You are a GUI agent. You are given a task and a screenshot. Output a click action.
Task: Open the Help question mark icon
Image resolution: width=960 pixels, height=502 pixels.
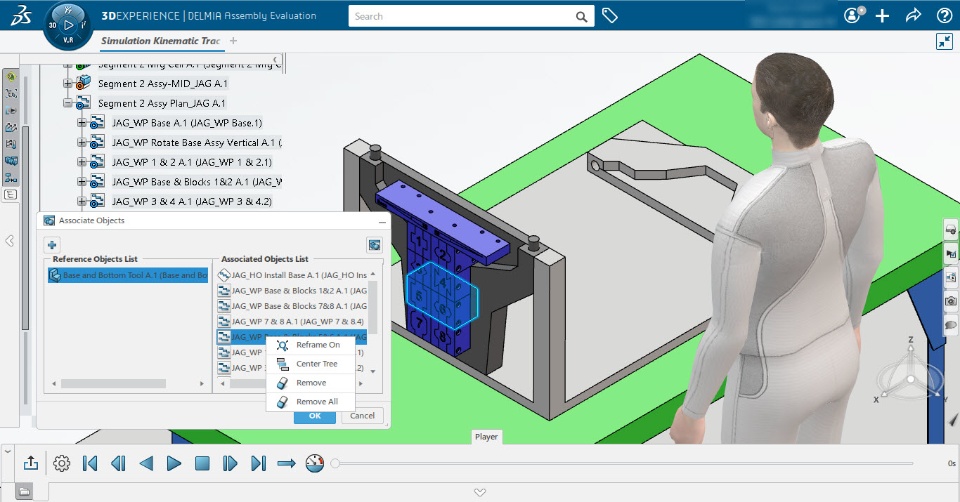point(945,16)
